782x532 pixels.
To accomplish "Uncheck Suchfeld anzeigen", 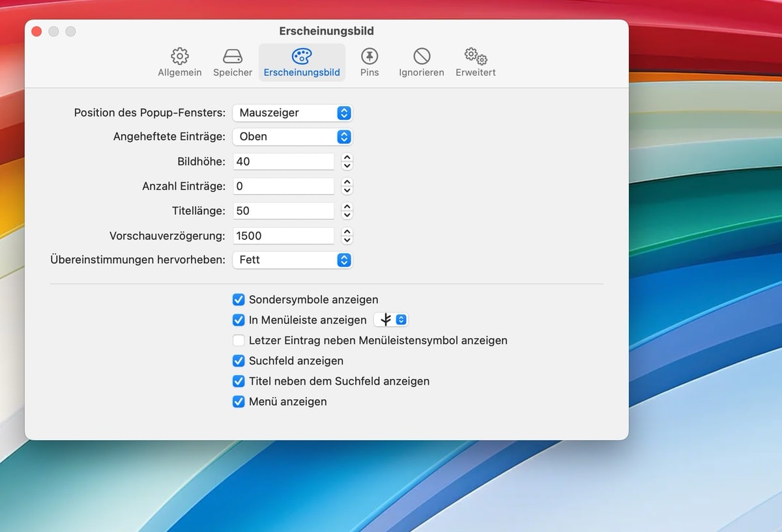I will coord(239,361).
